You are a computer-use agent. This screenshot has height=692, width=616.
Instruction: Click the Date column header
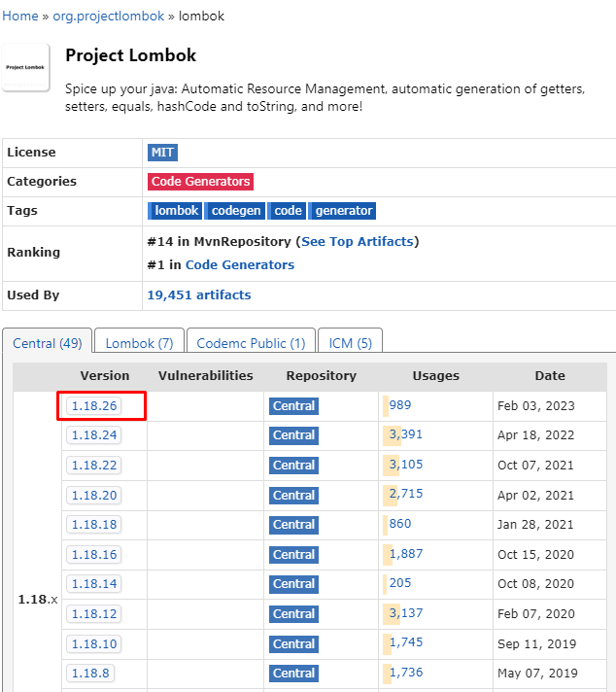point(550,375)
